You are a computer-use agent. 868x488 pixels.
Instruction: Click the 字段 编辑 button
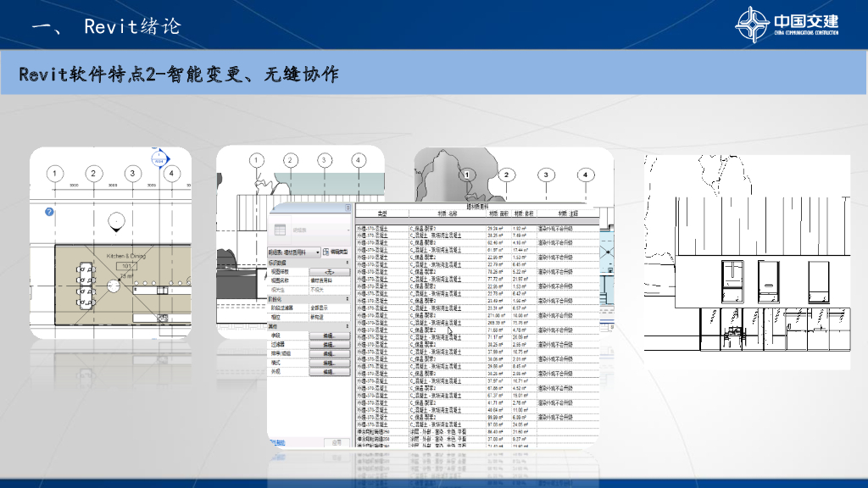(x=330, y=335)
